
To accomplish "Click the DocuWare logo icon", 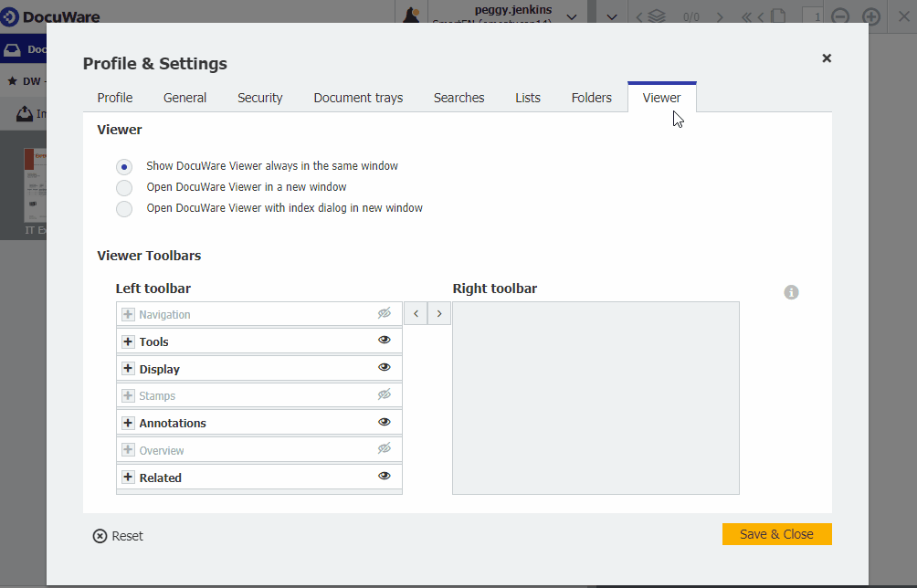I will tap(12, 16).
